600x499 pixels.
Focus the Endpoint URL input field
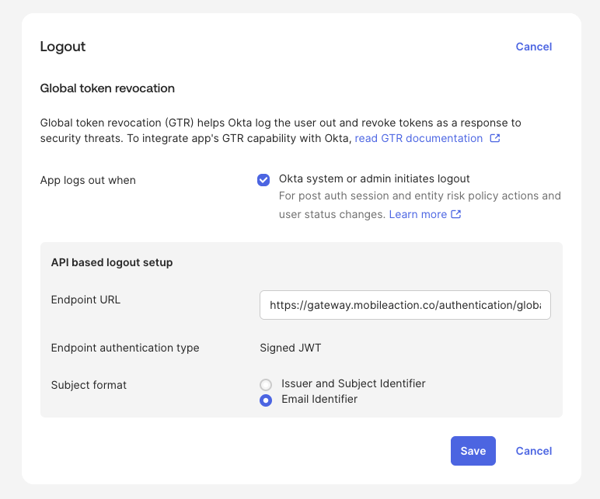coord(404,305)
